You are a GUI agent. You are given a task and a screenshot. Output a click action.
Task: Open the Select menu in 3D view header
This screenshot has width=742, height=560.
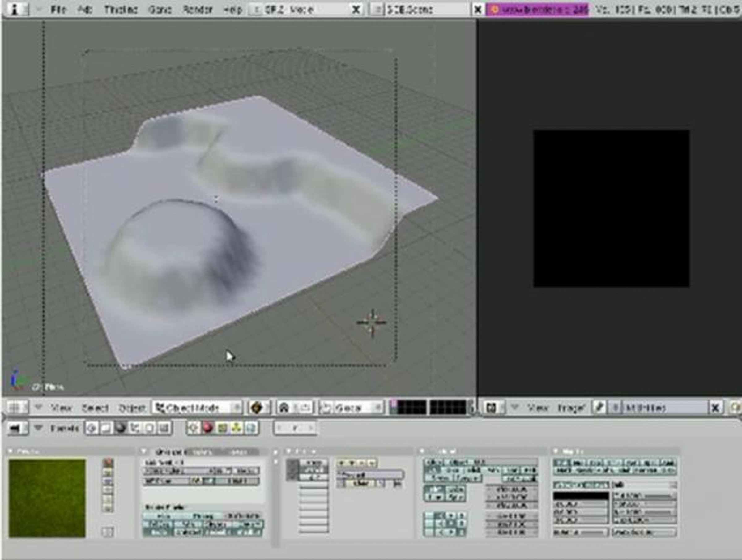95,408
